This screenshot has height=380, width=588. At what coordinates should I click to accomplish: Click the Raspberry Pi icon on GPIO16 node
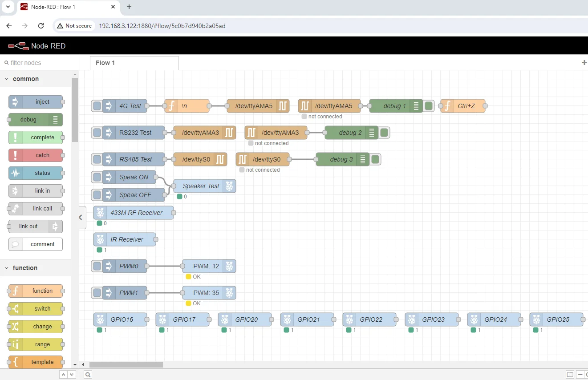coord(100,319)
